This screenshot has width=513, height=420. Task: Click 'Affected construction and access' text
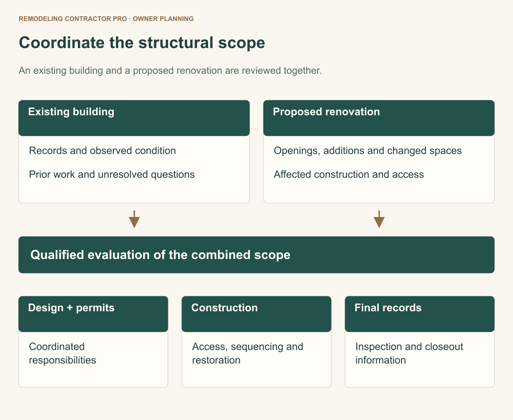point(349,175)
